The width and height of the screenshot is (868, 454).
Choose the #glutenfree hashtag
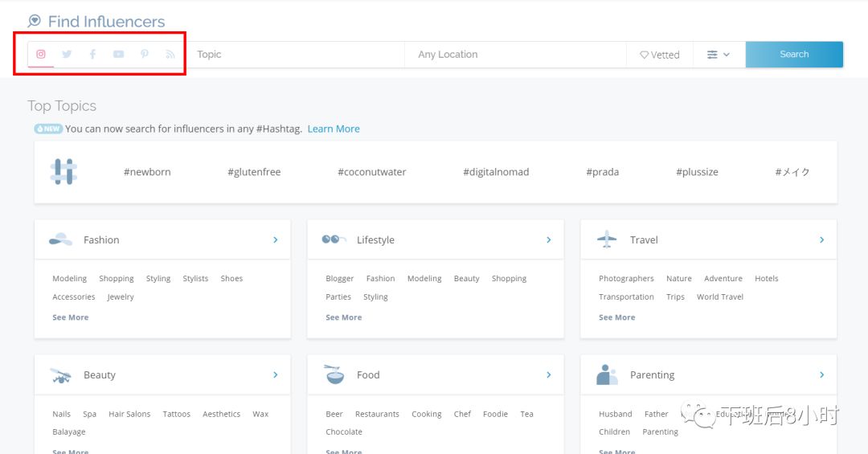(254, 172)
